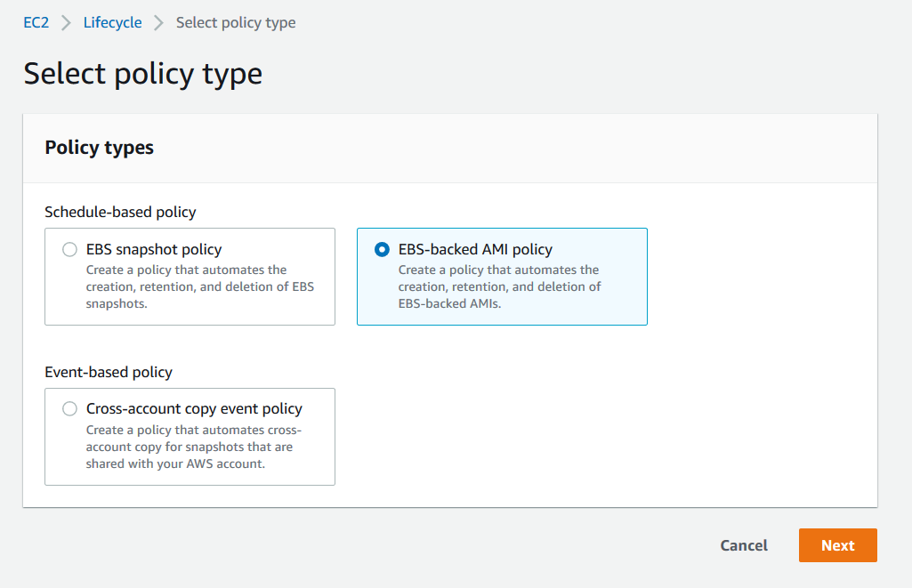Click the chevron between EC2 and Lifecycle
The width and height of the screenshot is (912, 588).
pos(62,22)
